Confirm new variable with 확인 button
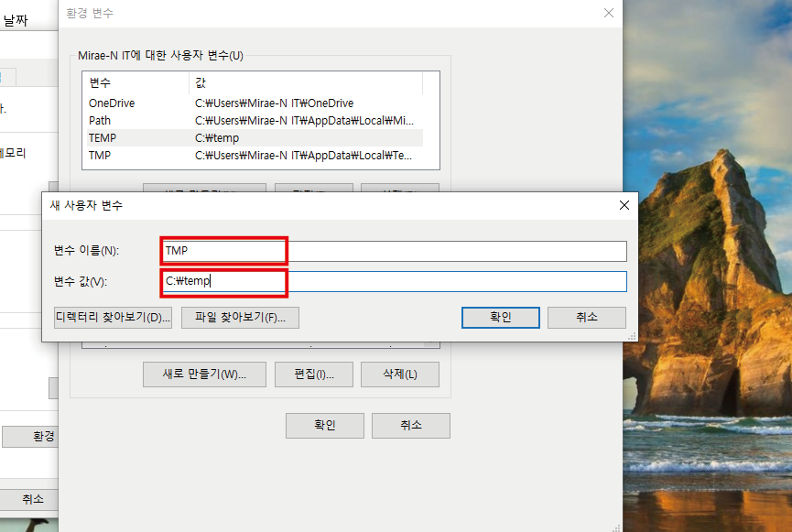Viewport: 792px width, 532px height. (500, 318)
